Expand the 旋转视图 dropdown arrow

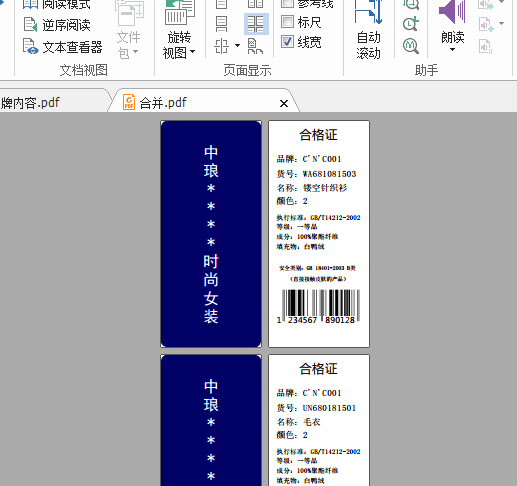pos(192,52)
